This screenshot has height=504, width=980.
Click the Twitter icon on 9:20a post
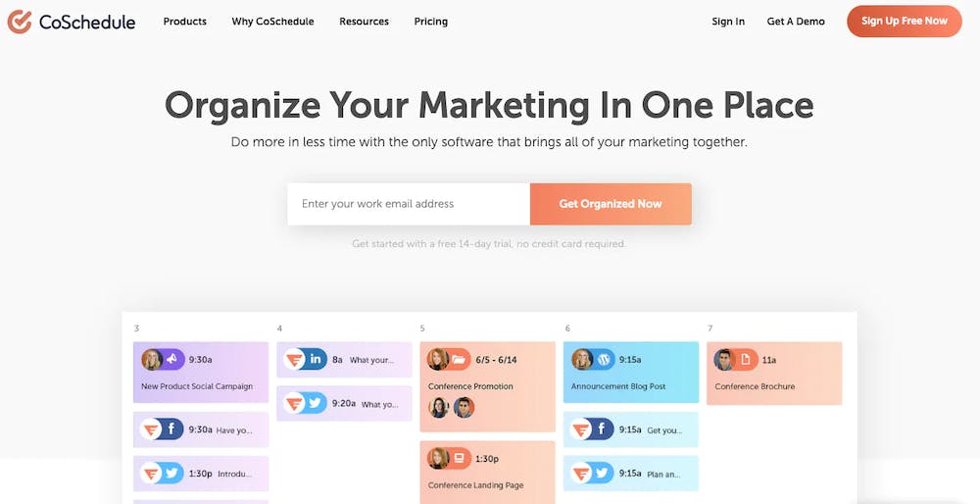317,403
